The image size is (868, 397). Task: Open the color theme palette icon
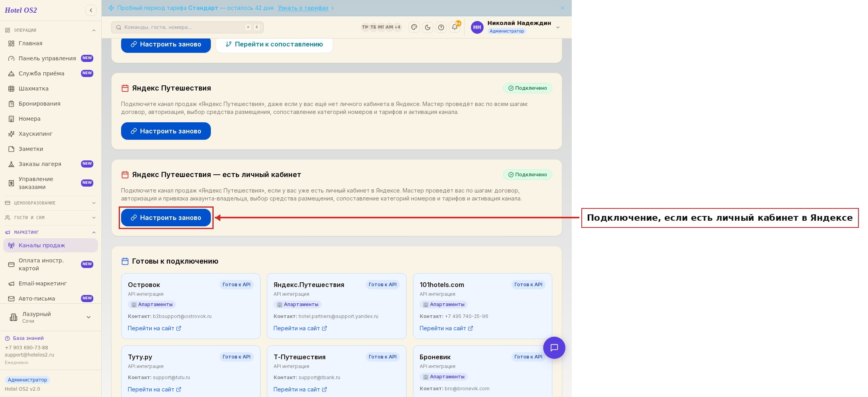coord(414,27)
